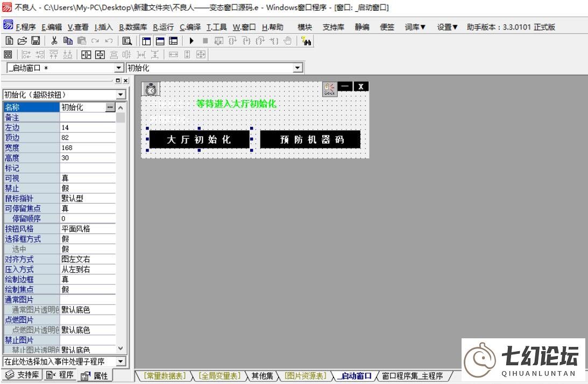Create a new program with the New icon
The width and height of the screenshot is (588, 384).
pos(9,41)
